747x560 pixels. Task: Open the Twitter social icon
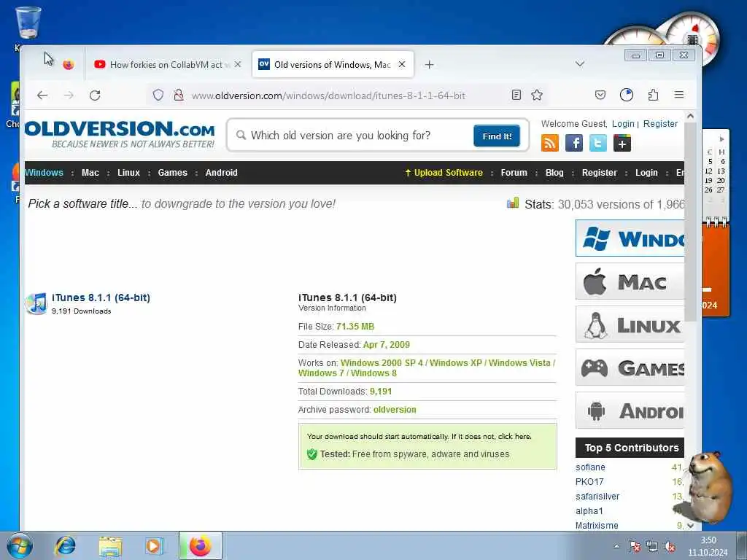[x=598, y=143]
